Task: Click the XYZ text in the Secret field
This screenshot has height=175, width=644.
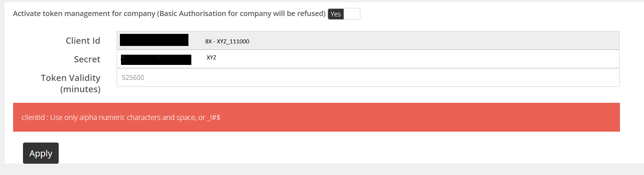Action: coord(211,57)
